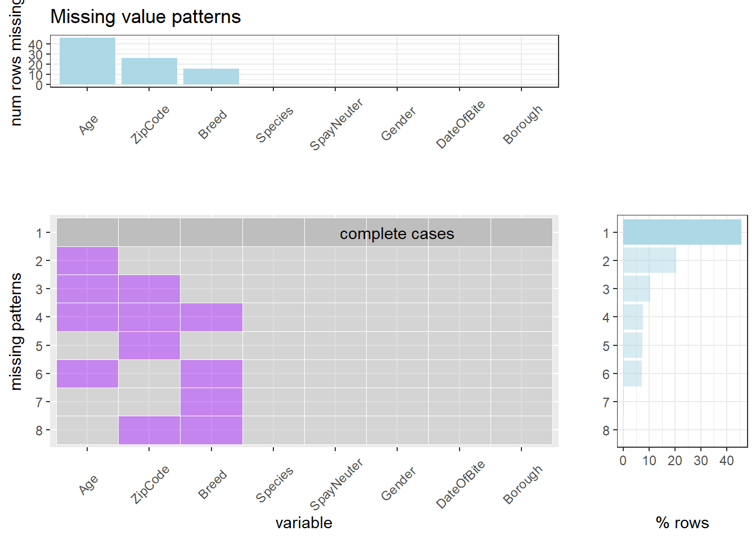Click the Breed bar in top chart
The image size is (756, 540).
tap(211, 76)
